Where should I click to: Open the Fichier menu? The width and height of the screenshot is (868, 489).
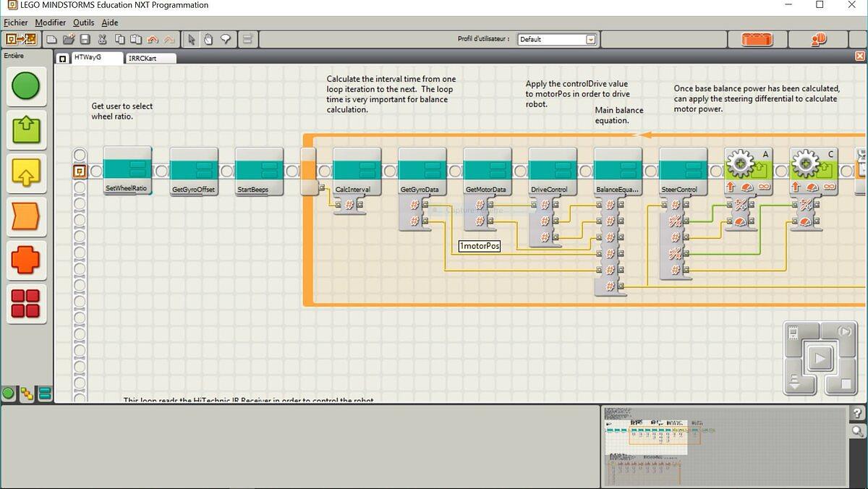coord(16,22)
